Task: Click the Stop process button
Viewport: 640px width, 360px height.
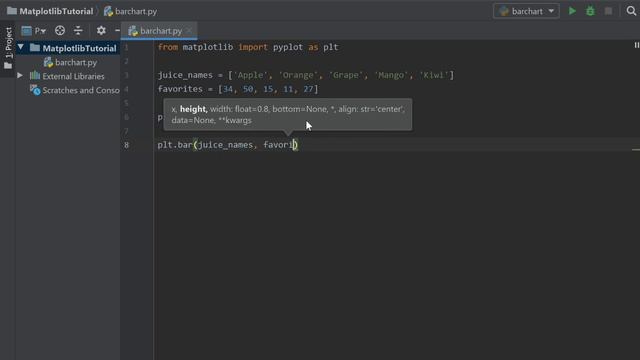Action: [x=608, y=11]
